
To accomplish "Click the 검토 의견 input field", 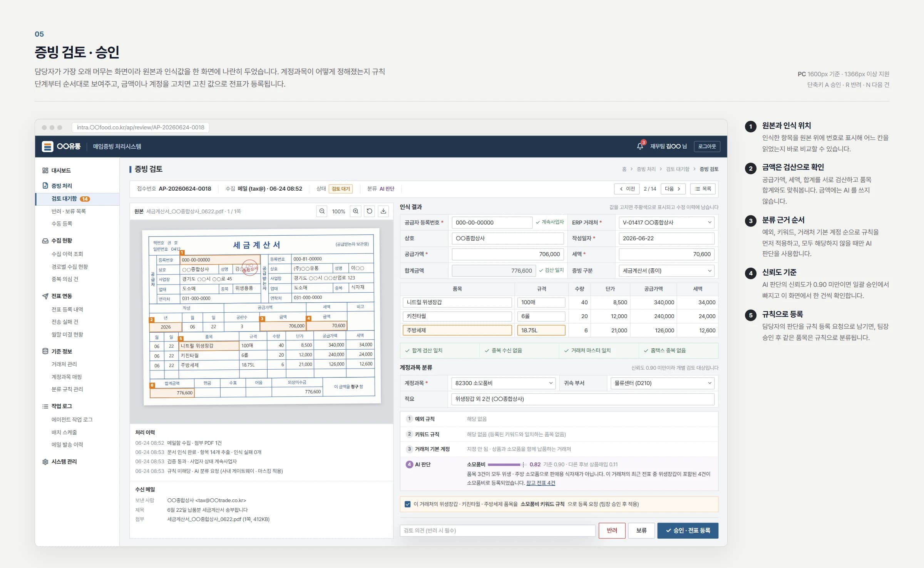I will 497,530.
